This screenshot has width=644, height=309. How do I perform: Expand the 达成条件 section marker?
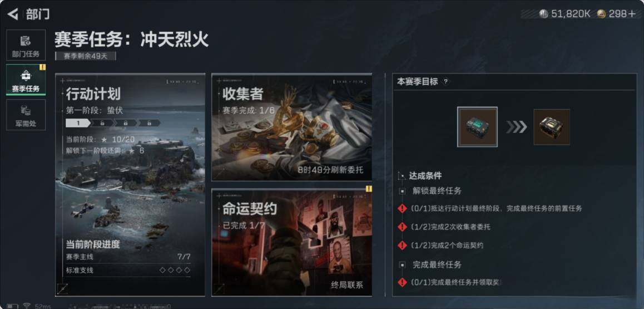point(402,176)
